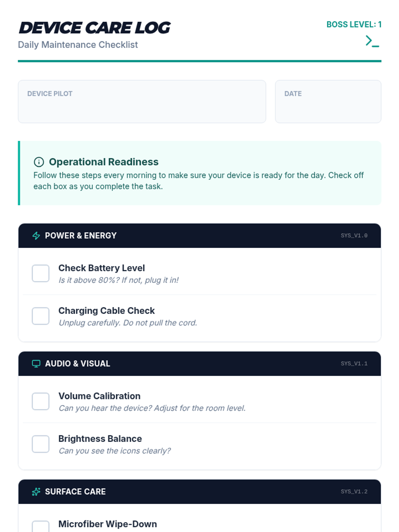Click the Device Care Log title
399x532 pixels.
pyautogui.click(x=95, y=28)
